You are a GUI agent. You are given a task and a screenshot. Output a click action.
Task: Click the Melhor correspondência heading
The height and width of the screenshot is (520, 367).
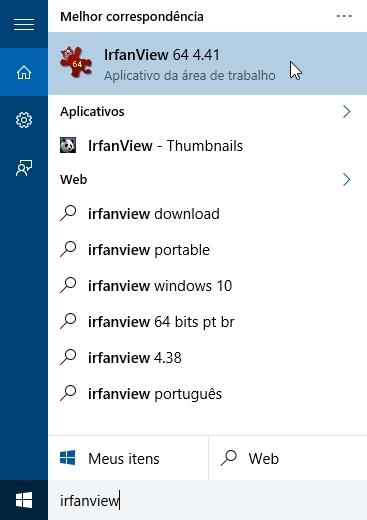[x=132, y=17]
